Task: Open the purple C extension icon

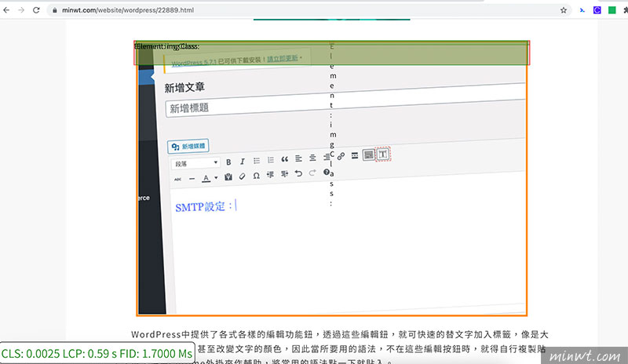Action: point(597,10)
